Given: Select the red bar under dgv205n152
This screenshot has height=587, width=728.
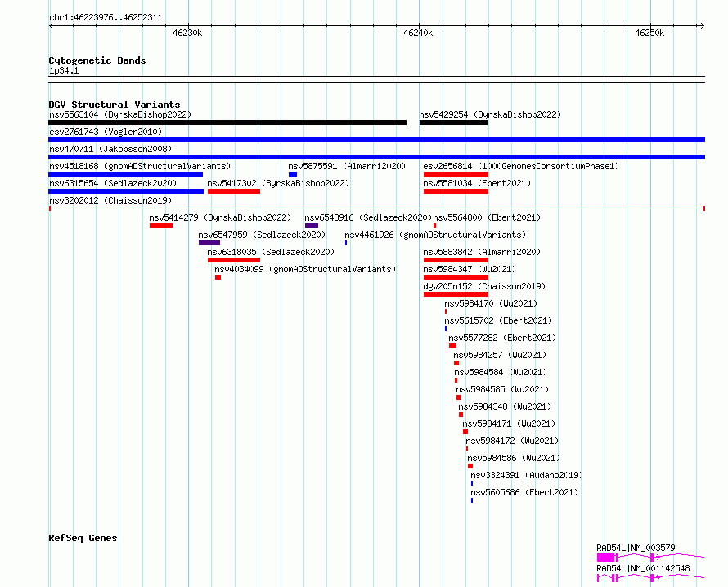Looking at the screenshot, I should point(456,294).
